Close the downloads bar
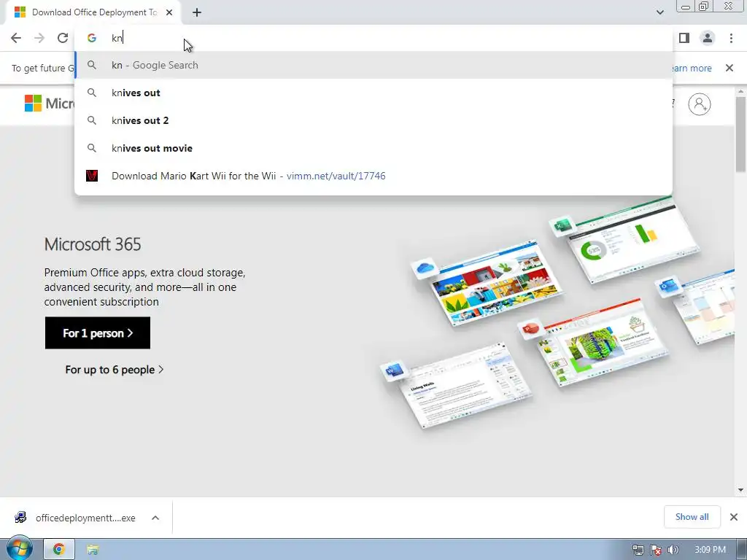 [x=734, y=517]
